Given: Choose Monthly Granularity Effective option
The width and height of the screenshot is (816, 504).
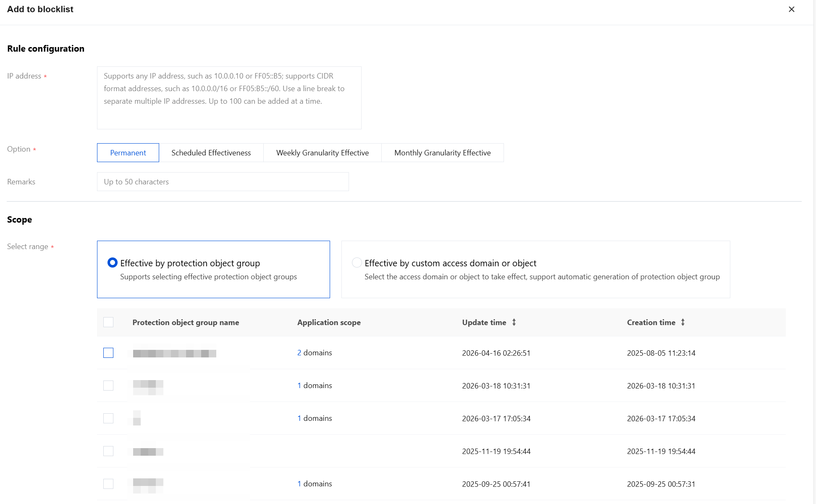Looking at the screenshot, I should [x=442, y=153].
